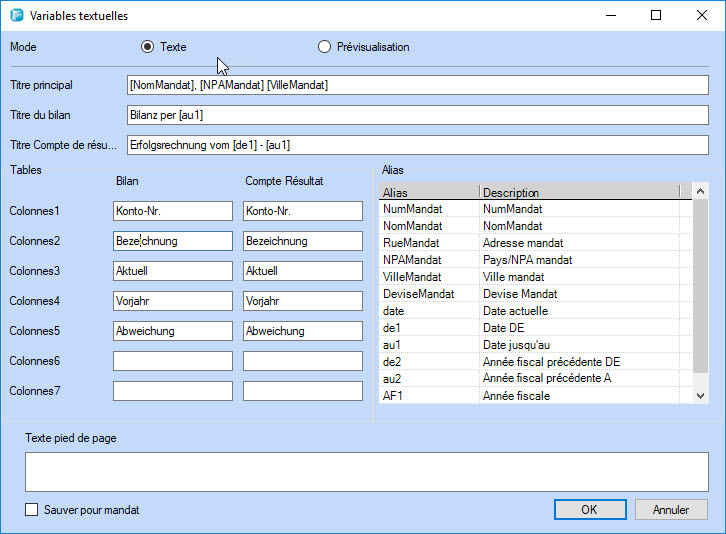The height and width of the screenshot is (534, 726).
Task: Click the Annuler button
Action: coord(671,510)
